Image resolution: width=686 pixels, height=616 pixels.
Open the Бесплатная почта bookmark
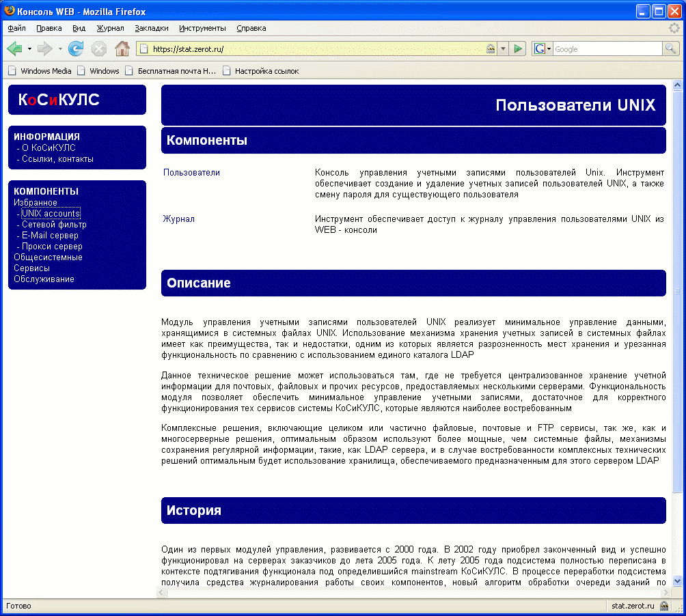pos(171,71)
